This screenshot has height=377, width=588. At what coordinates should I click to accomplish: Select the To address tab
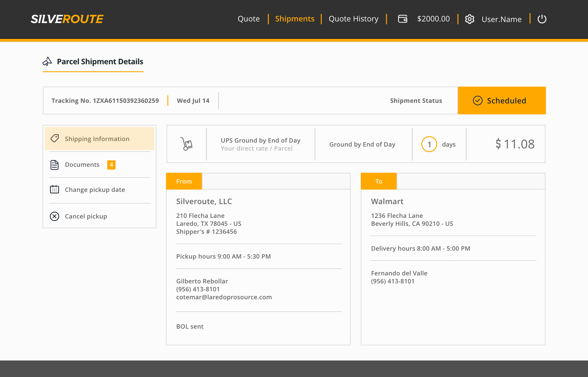tap(379, 181)
